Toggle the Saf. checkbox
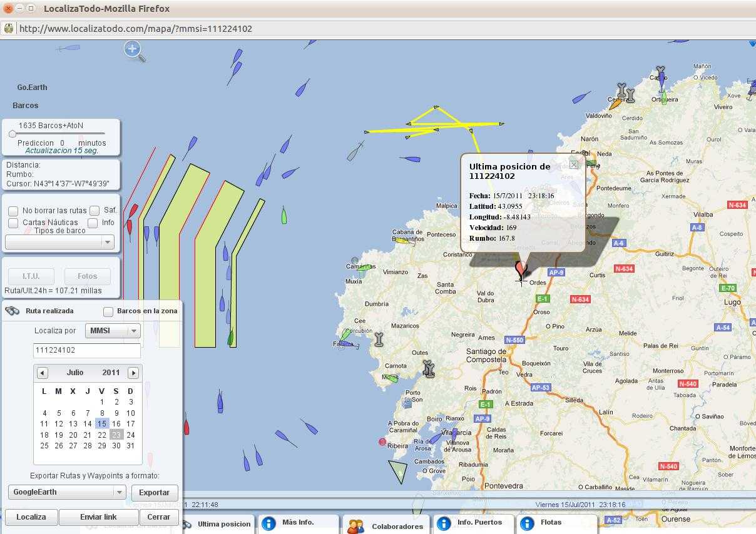 [x=94, y=211]
